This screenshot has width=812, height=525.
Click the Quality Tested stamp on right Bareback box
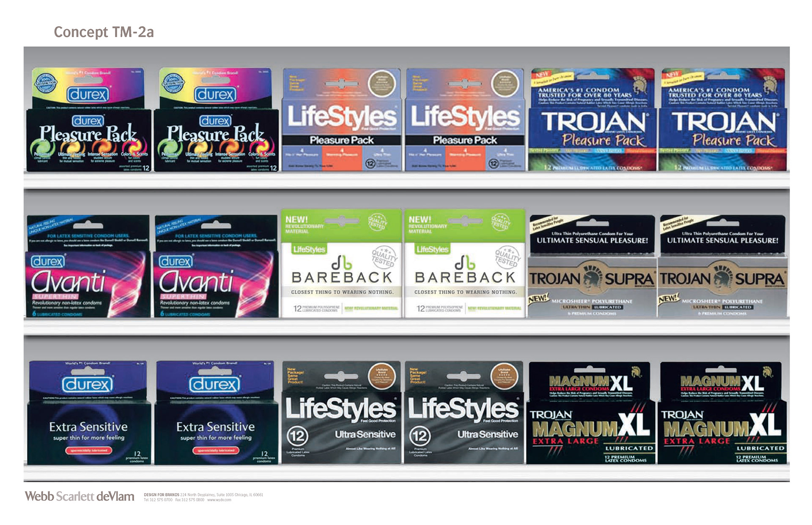point(507,256)
